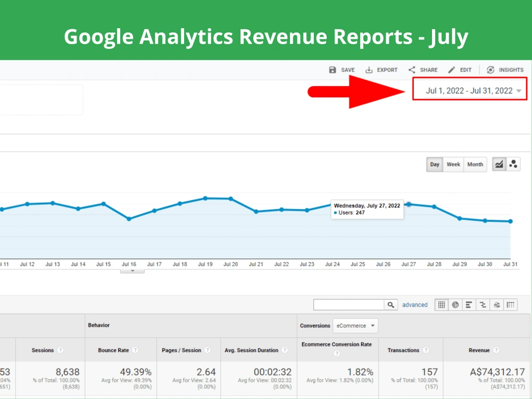The width and height of the screenshot is (532, 399).
Task: Click the Jul 21 data point
Action: 256,211
